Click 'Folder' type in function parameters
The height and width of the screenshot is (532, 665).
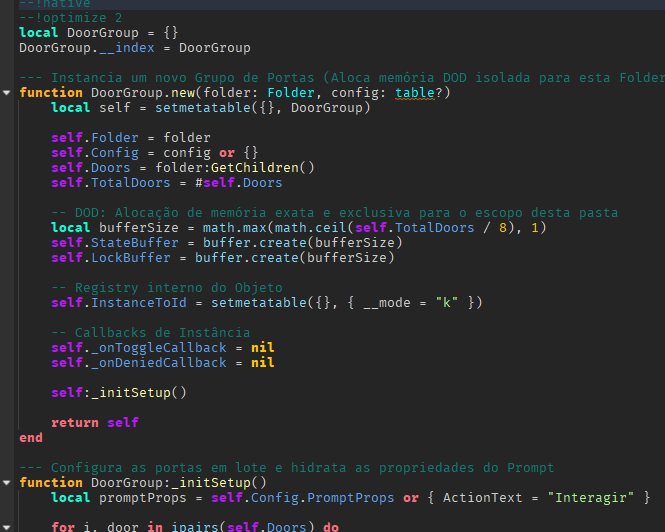point(291,92)
